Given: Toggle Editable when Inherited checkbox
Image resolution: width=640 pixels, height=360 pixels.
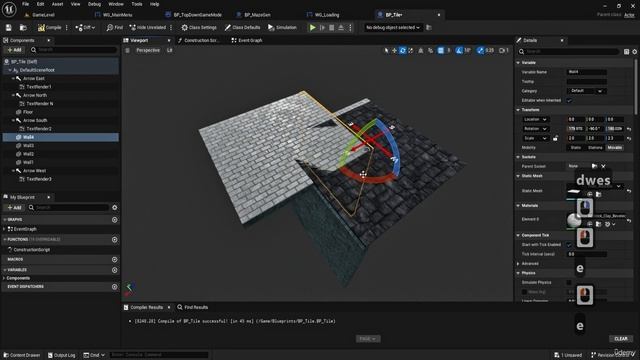Looking at the screenshot, I should coord(569,100).
